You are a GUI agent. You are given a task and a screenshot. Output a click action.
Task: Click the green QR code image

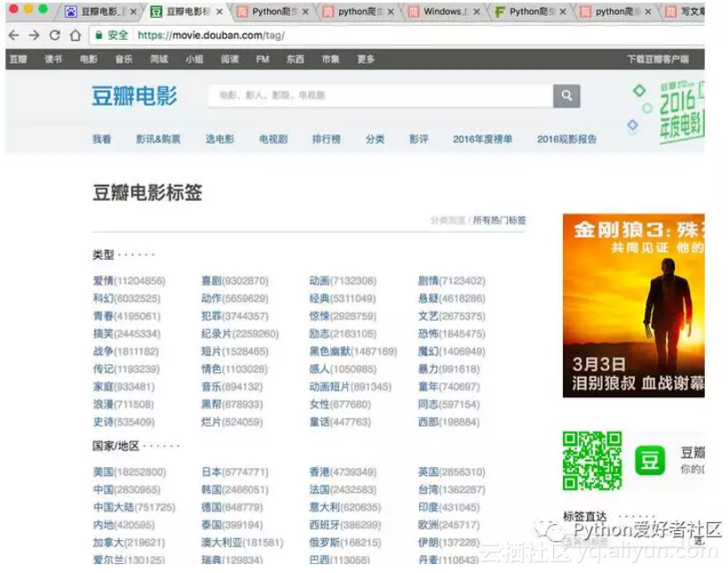click(x=592, y=460)
